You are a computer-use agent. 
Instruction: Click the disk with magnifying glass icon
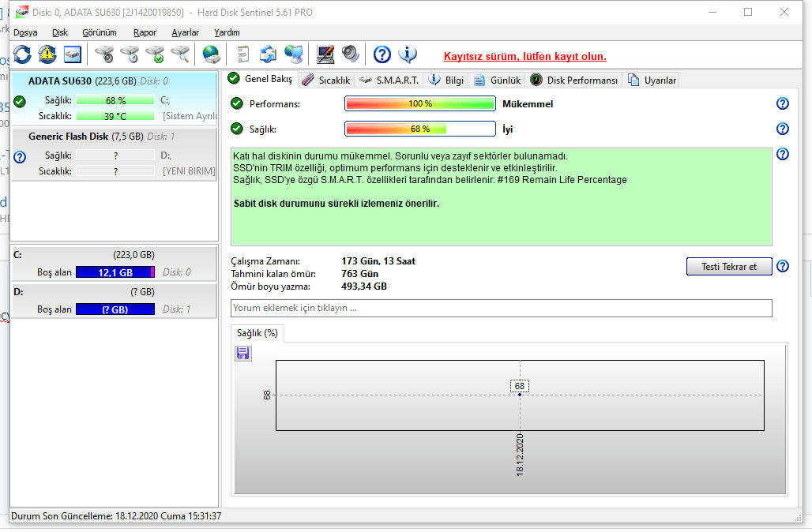[x=180, y=54]
